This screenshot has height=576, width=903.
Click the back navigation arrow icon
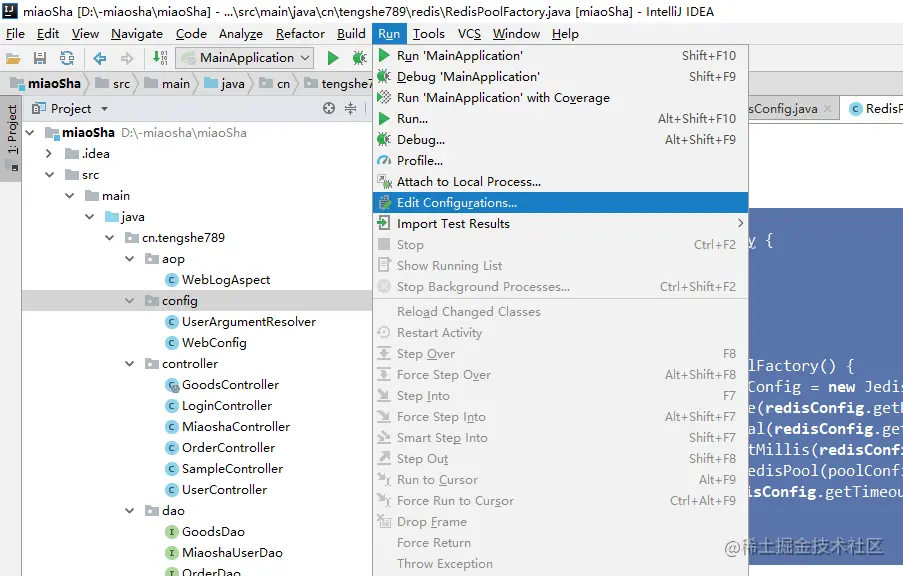100,58
